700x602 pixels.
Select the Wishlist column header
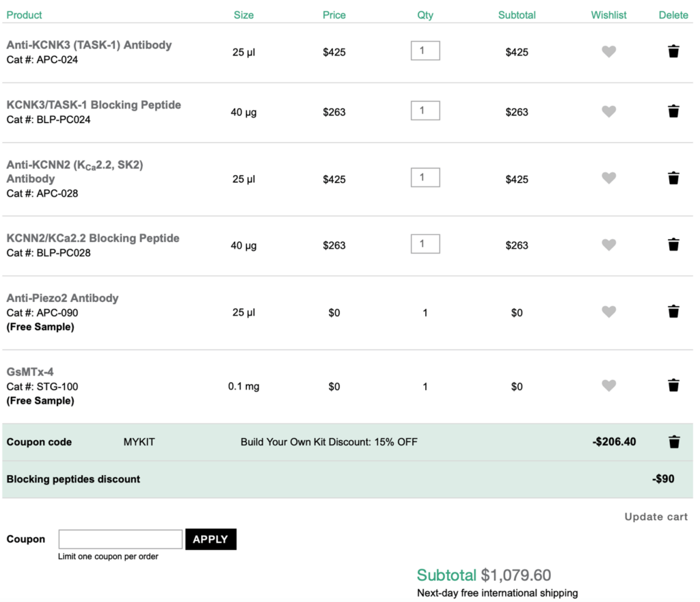[608, 15]
